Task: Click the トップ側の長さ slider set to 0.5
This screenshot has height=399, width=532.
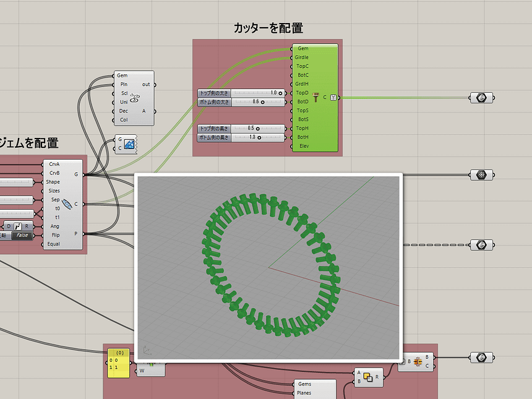Action: click(x=241, y=129)
